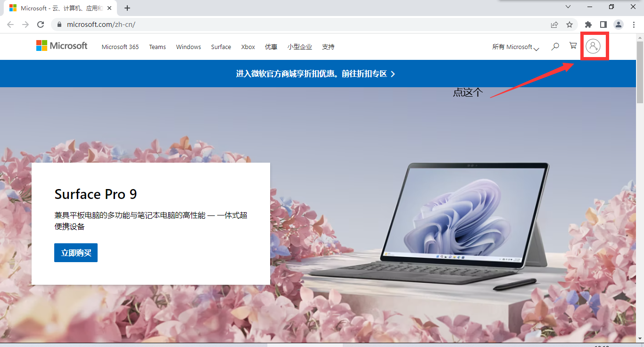Expand the 所有 Microsoft dropdown
This screenshot has height=347, width=644.
point(515,47)
